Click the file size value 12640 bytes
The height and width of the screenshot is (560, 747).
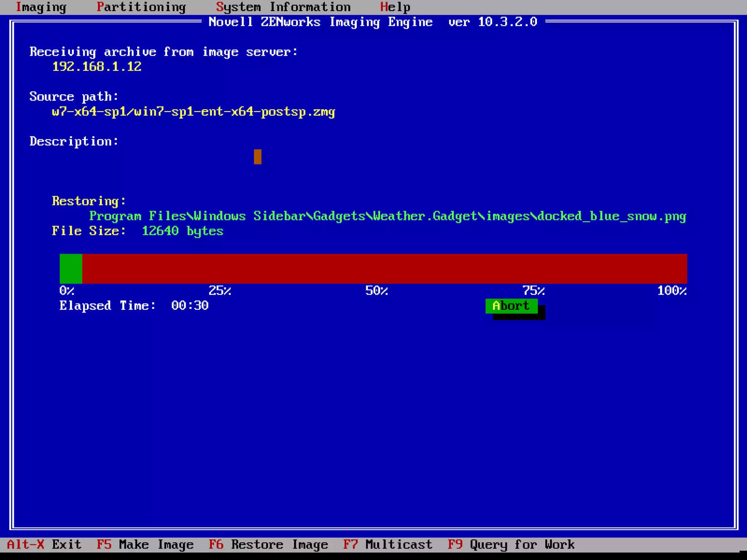(182, 231)
